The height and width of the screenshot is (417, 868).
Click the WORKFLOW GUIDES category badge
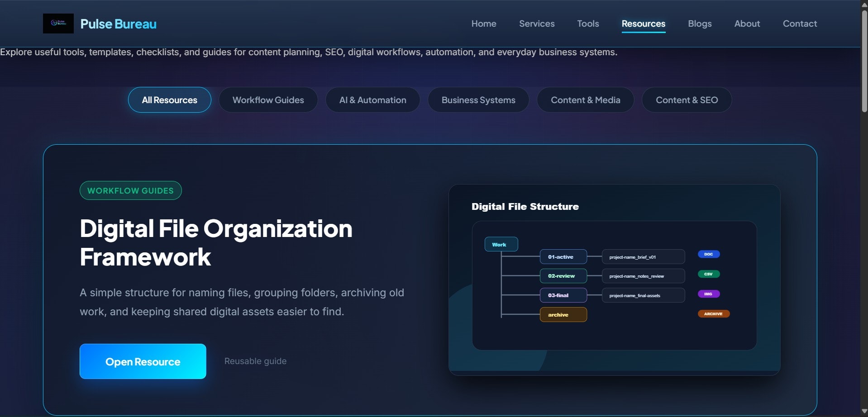pos(131,190)
